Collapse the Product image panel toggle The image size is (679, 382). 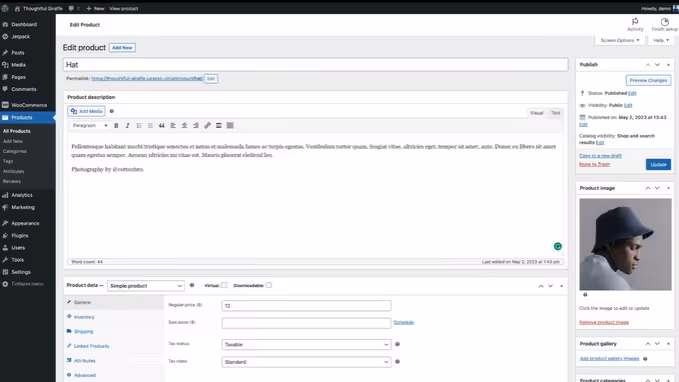669,188
